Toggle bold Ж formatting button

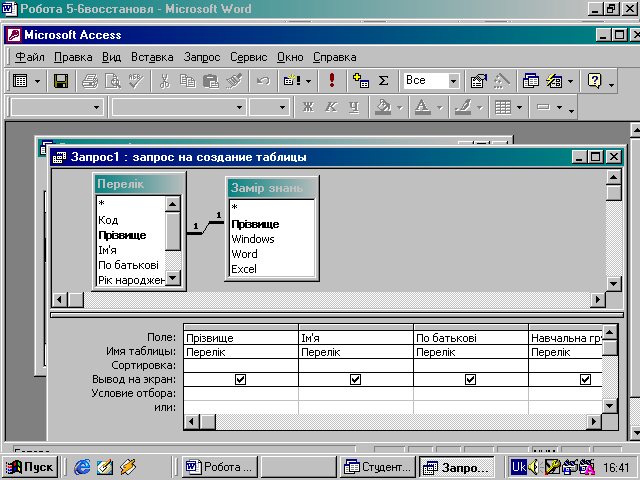[308, 107]
